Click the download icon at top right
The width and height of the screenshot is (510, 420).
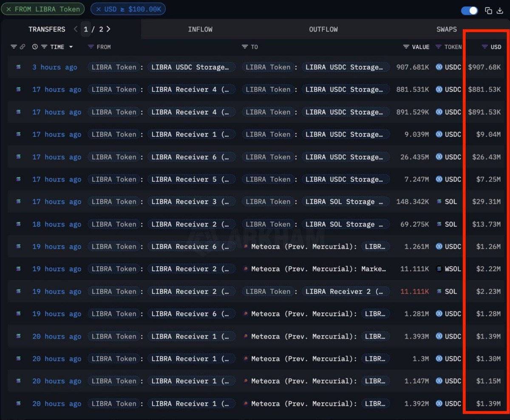[500, 11]
